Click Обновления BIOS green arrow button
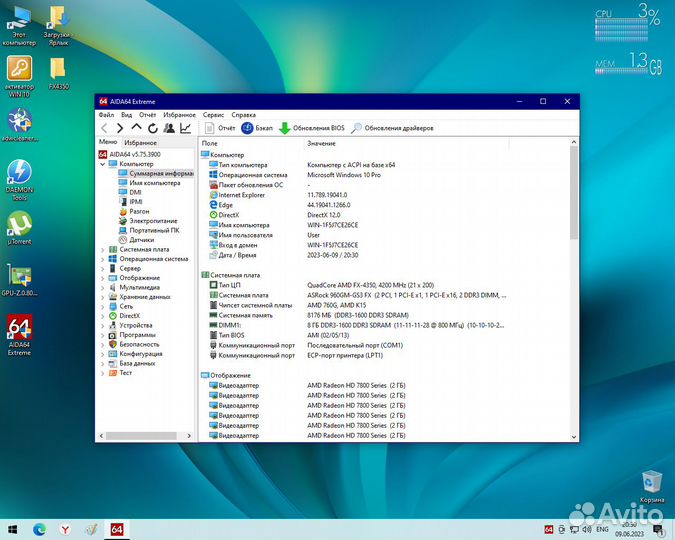 pyautogui.click(x=312, y=128)
